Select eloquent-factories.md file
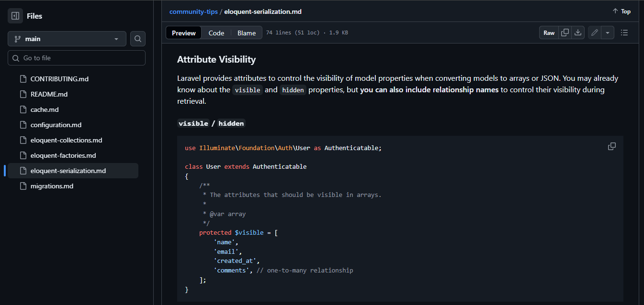The height and width of the screenshot is (305, 644). coord(63,155)
